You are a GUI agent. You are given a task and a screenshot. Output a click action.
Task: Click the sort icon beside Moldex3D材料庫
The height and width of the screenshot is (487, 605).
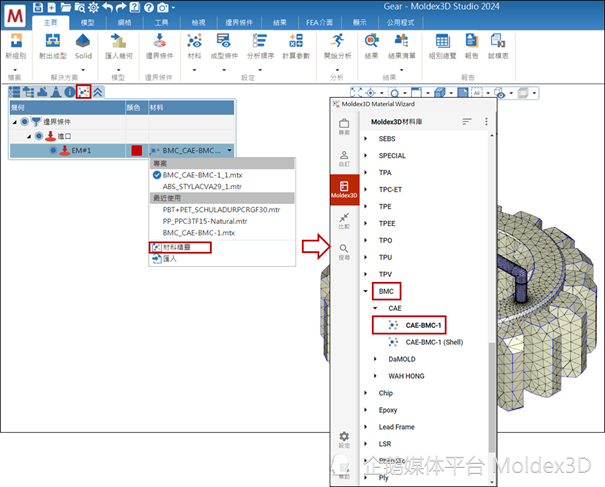[x=467, y=122]
